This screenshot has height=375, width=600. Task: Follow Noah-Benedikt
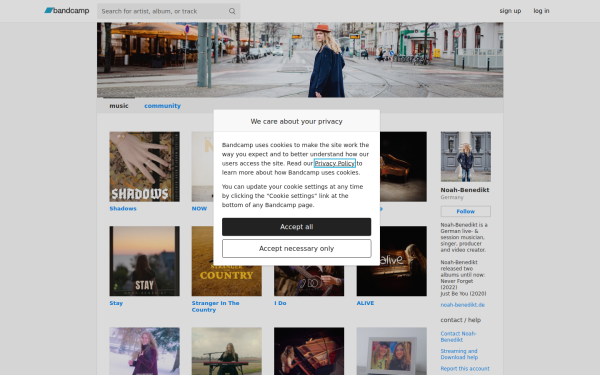(x=465, y=211)
